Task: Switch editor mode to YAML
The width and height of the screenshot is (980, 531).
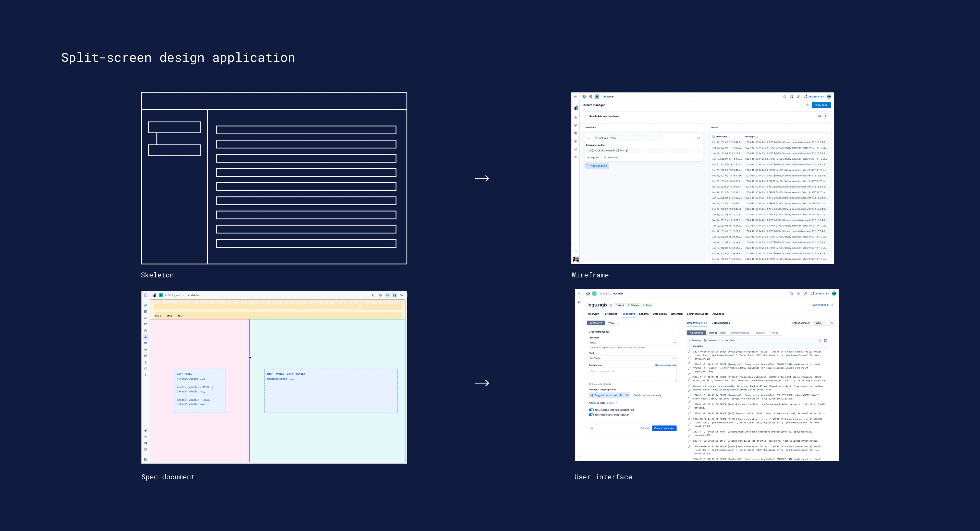Action: (x=611, y=323)
